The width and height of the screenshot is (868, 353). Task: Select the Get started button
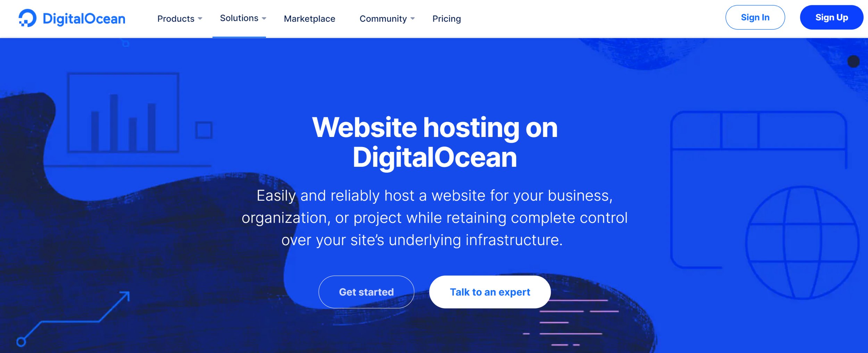pyautogui.click(x=366, y=292)
